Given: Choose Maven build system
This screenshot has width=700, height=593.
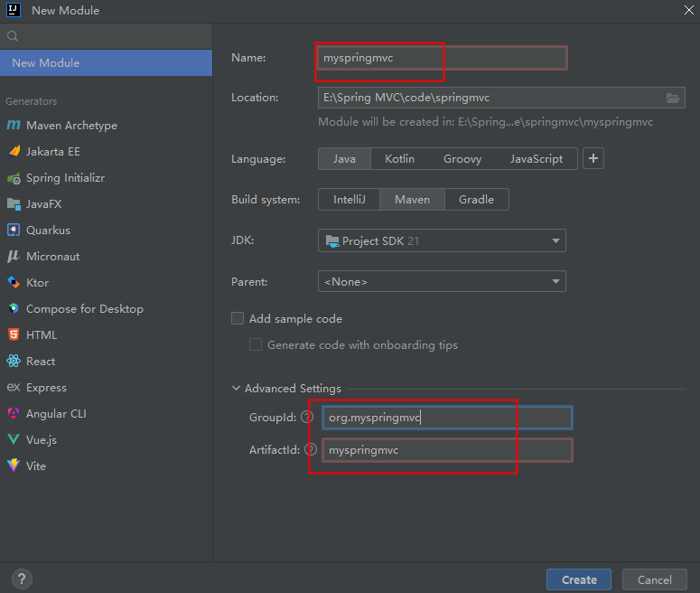Looking at the screenshot, I should pos(412,199).
